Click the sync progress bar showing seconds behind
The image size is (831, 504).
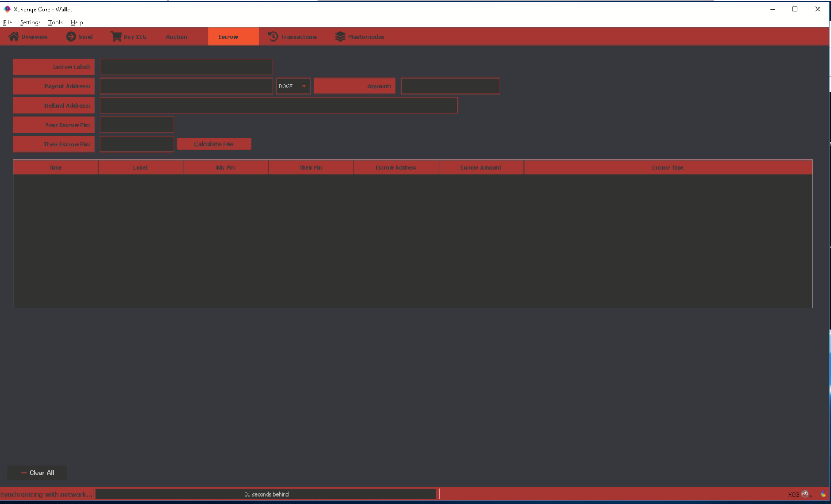[x=266, y=494]
